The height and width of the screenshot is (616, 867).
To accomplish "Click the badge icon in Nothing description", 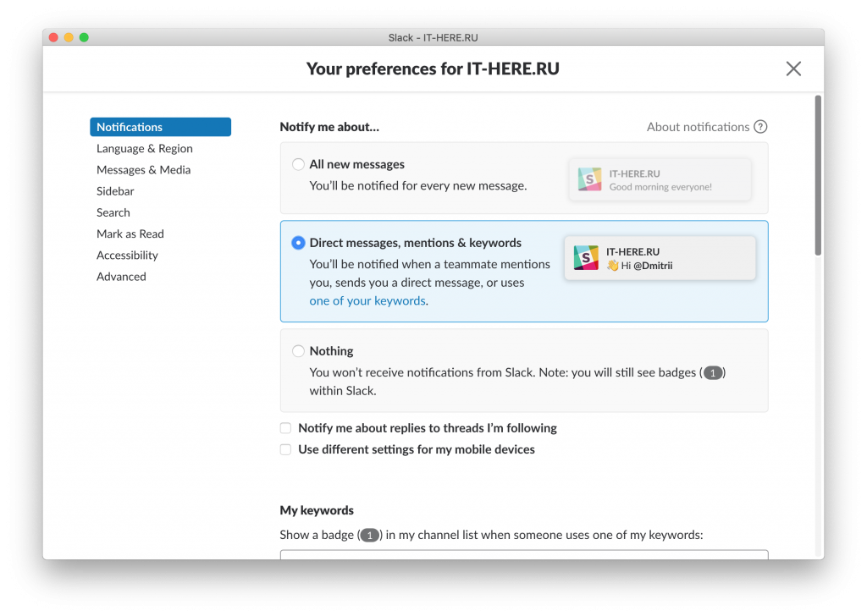I will [713, 373].
